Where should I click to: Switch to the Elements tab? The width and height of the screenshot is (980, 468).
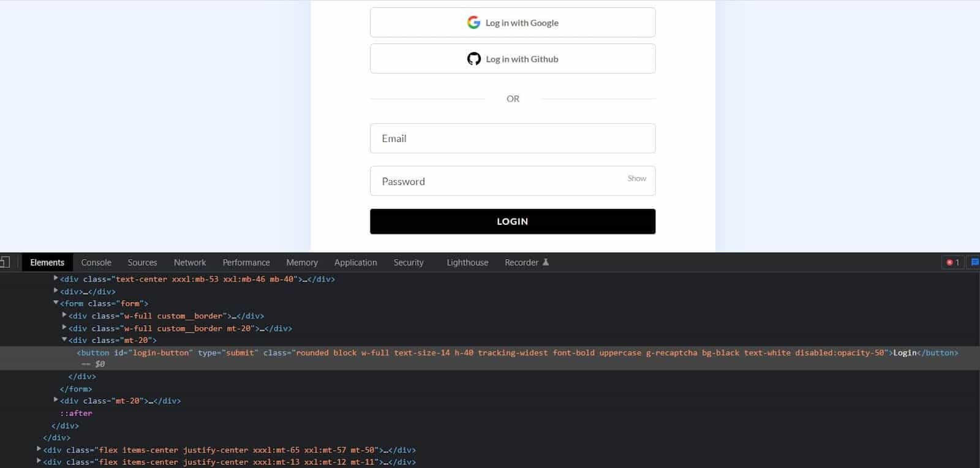(x=47, y=262)
